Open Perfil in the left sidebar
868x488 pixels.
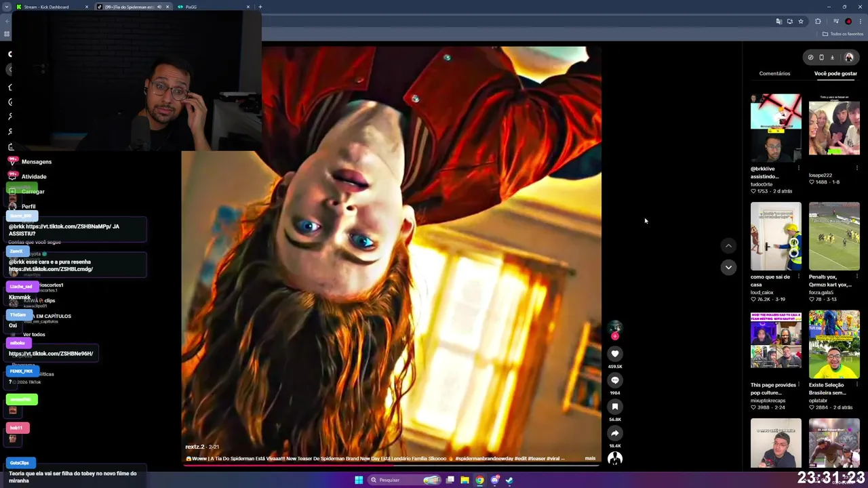(22, 207)
